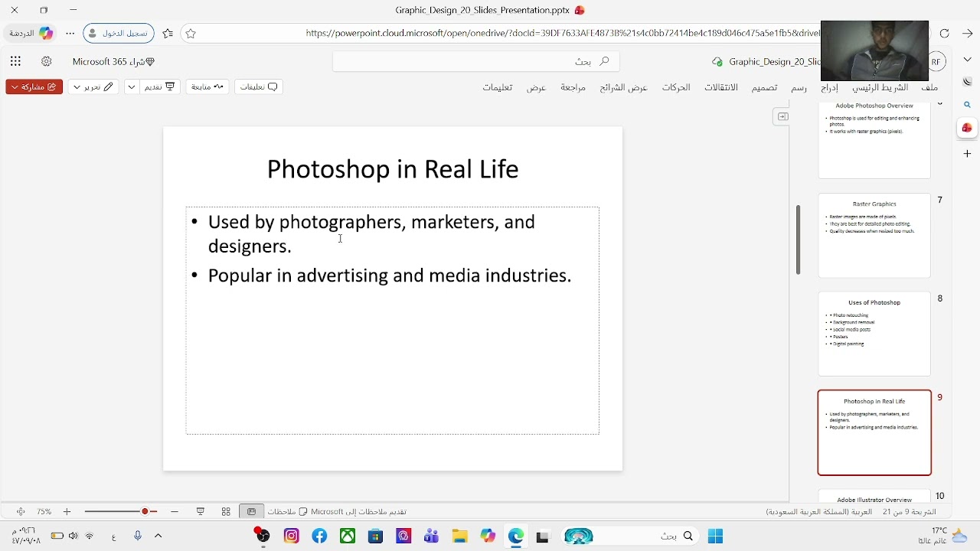The width and height of the screenshot is (980, 551).
Task: Toggle the normal view button
Action: point(251,511)
